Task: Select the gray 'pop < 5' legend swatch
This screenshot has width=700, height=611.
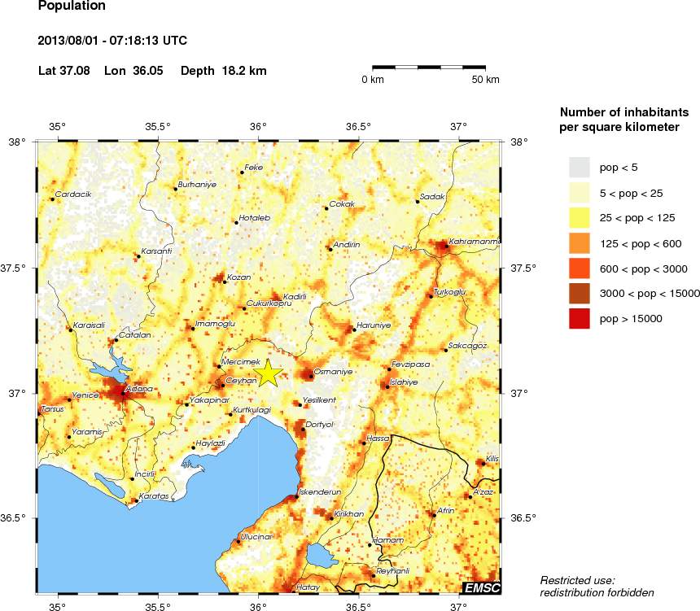Action: [579, 168]
